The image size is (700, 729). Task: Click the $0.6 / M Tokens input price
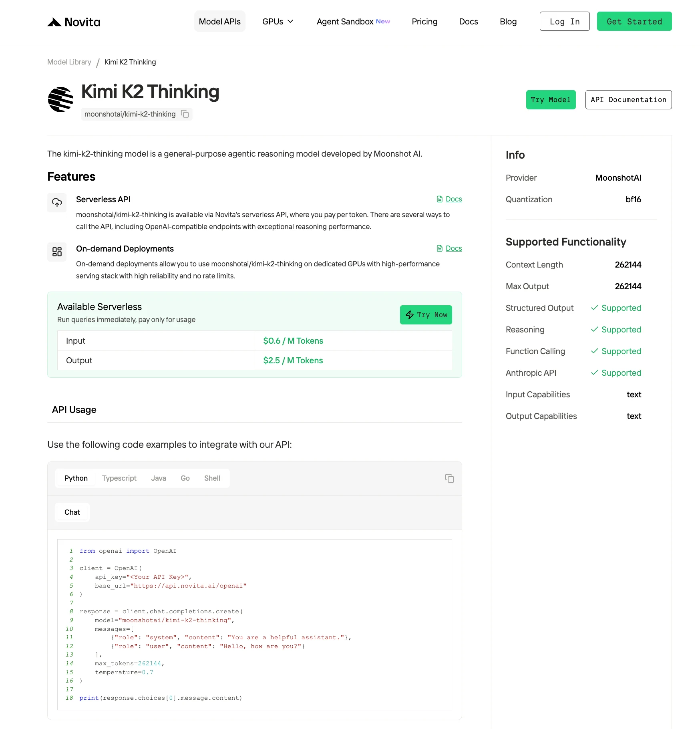pos(293,341)
